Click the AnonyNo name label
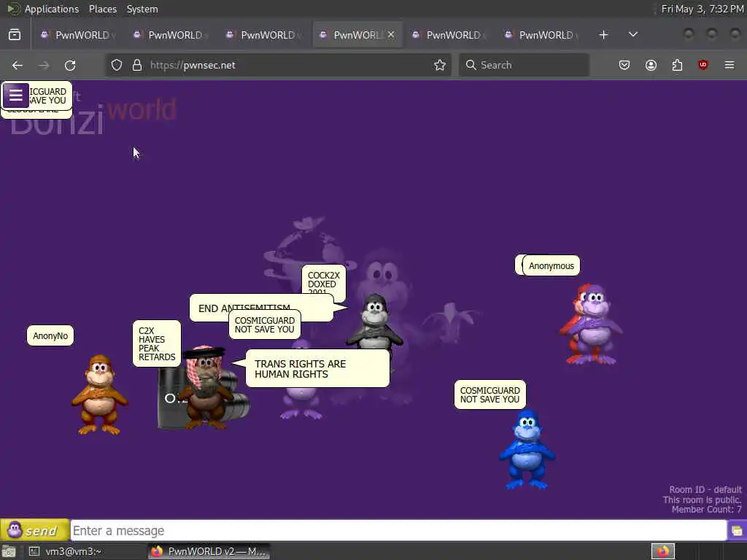 tap(50, 335)
